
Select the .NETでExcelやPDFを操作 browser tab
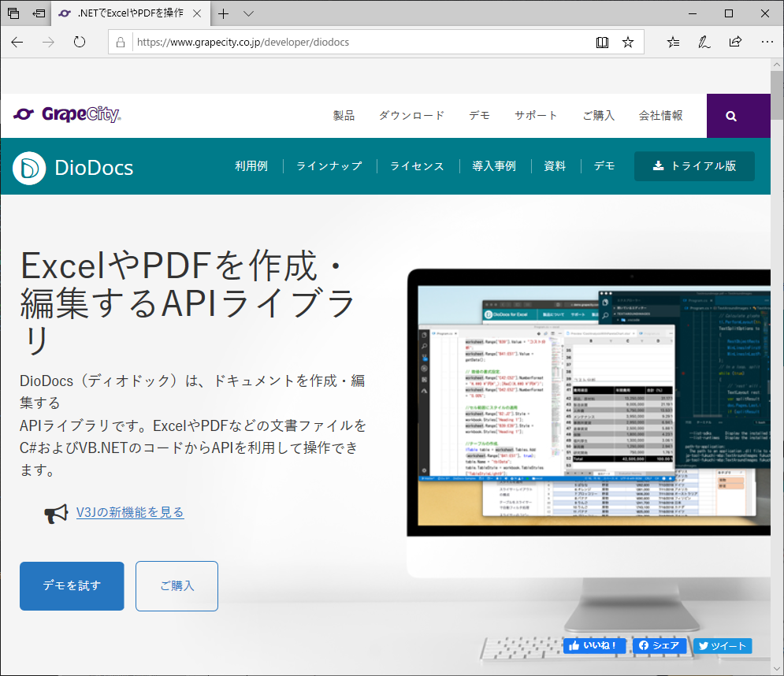tap(131, 13)
